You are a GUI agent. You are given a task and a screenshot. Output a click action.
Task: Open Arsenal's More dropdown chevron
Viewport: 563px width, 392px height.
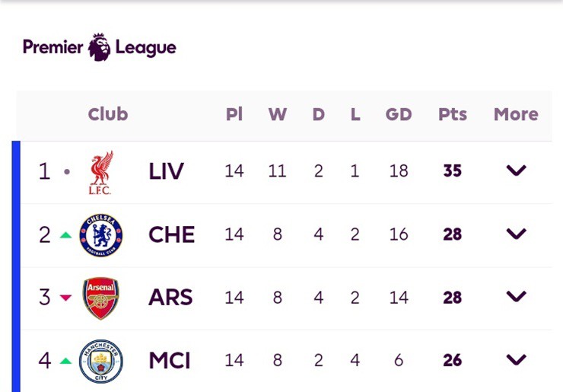tap(516, 298)
